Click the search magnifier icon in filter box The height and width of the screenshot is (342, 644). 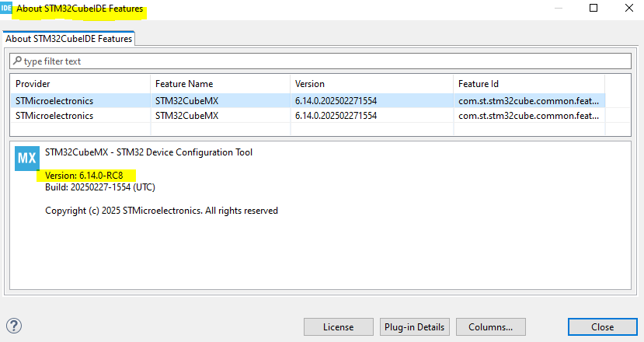(x=17, y=61)
